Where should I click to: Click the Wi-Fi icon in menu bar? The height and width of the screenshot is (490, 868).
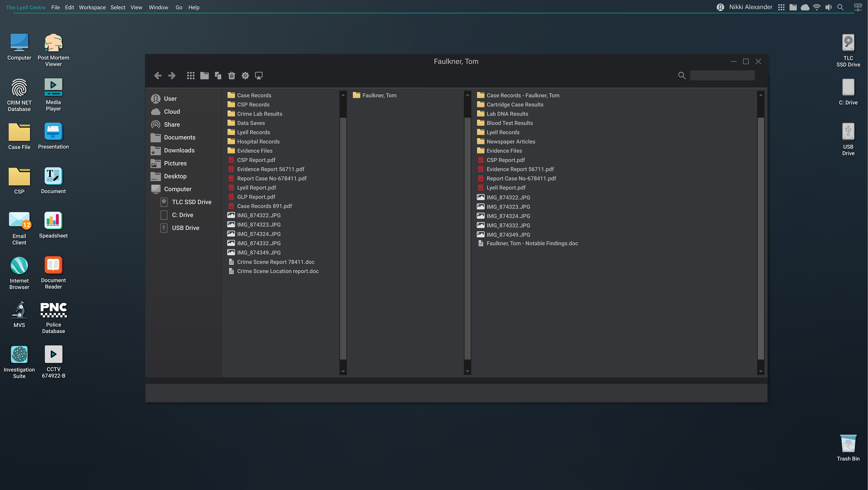(817, 7)
